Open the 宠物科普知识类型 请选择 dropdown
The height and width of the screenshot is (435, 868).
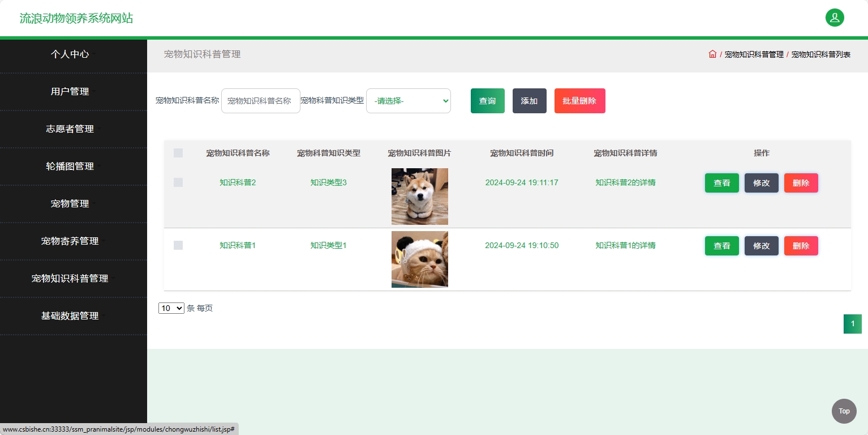[x=409, y=100]
